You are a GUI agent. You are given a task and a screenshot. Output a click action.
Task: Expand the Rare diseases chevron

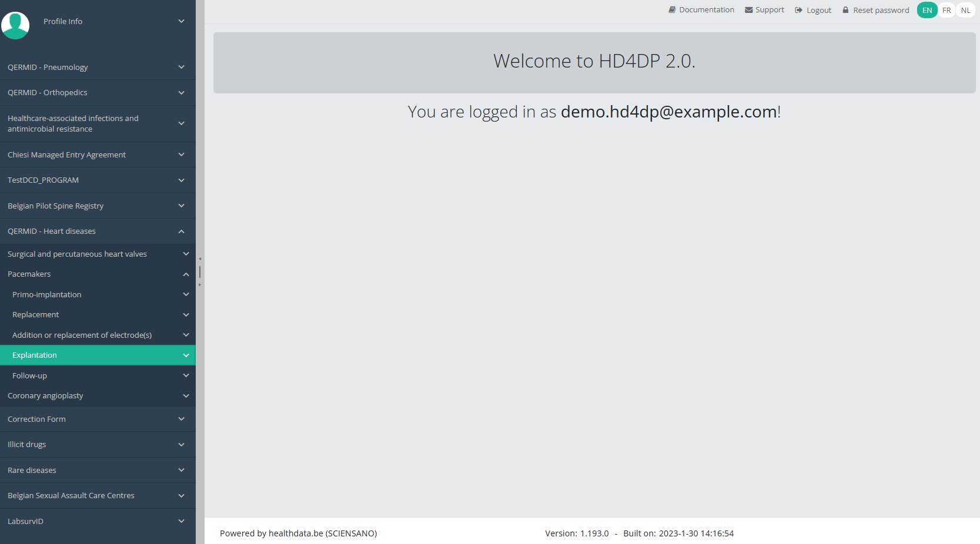click(181, 470)
